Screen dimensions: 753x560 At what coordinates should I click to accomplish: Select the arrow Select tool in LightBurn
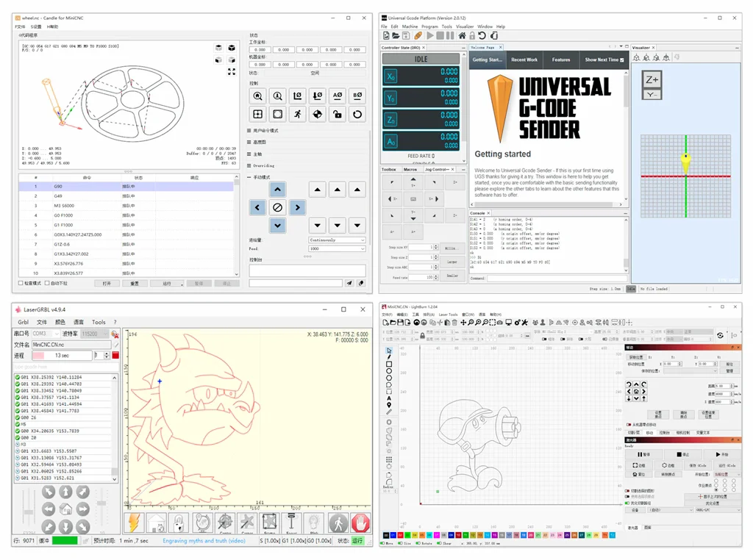[x=389, y=351]
